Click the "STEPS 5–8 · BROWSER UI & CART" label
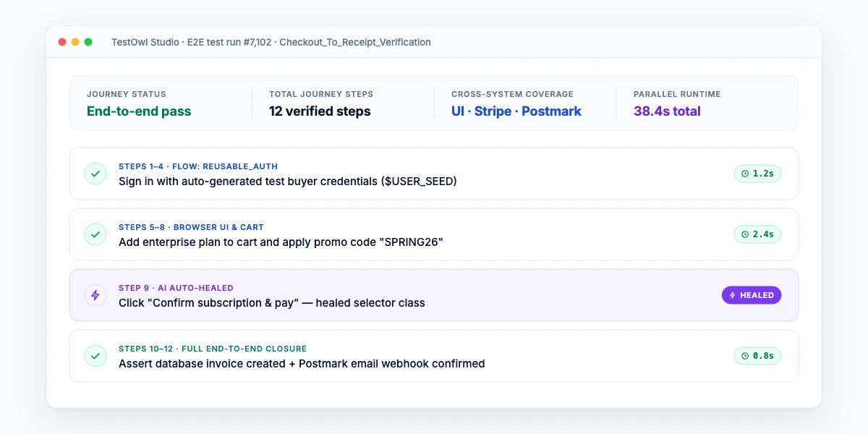 pos(191,227)
